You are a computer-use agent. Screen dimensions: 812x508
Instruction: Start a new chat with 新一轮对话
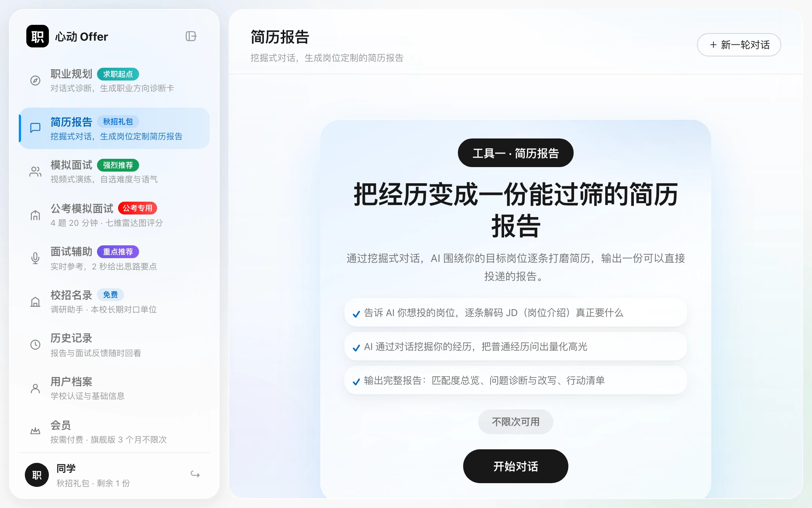[x=739, y=45]
